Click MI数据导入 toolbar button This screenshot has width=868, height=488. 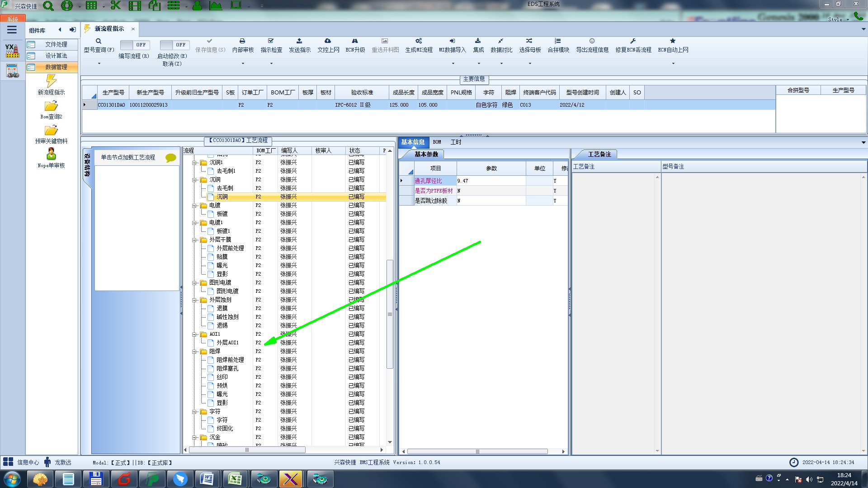(453, 45)
